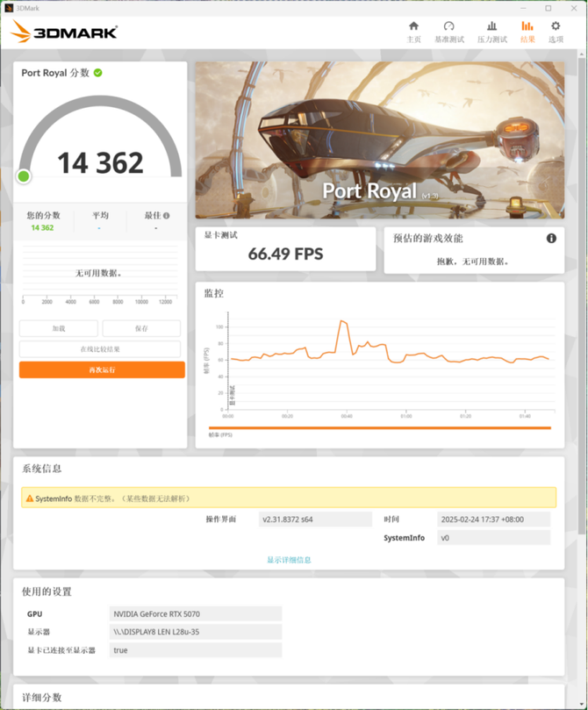
Task: Click the green dot on score gauge
Action: [x=24, y=176]
